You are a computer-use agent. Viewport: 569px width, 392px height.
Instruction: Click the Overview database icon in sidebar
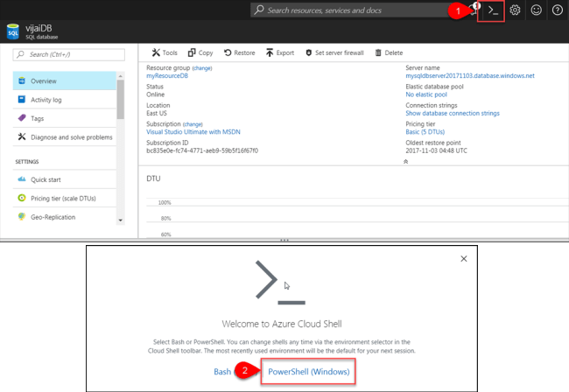[x=22, y=80]
